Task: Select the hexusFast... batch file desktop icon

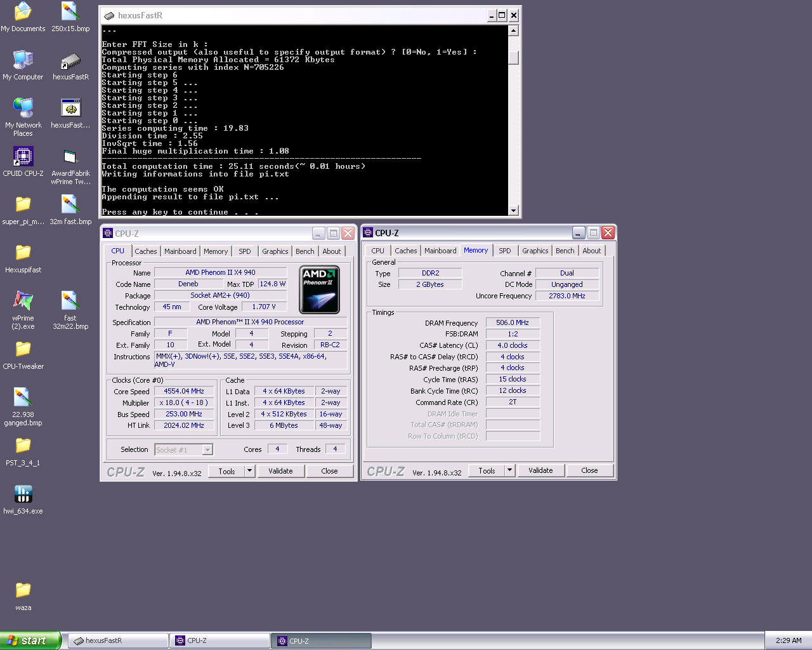Action: (70, 114)
